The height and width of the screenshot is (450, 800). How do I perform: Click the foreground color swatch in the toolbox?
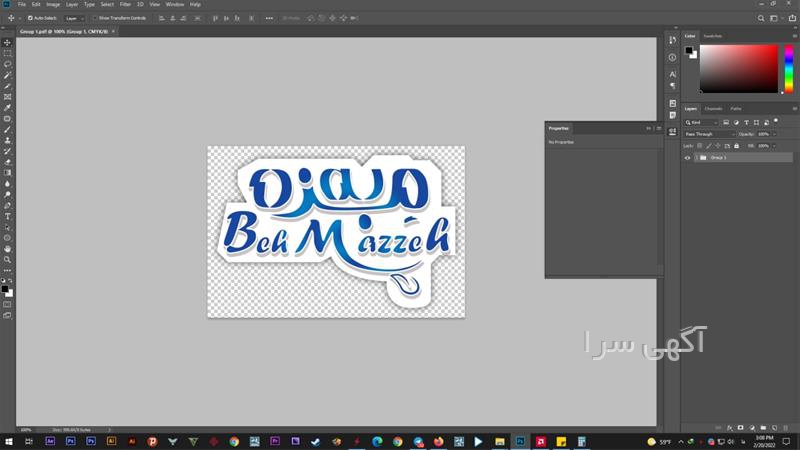(5, 289)
